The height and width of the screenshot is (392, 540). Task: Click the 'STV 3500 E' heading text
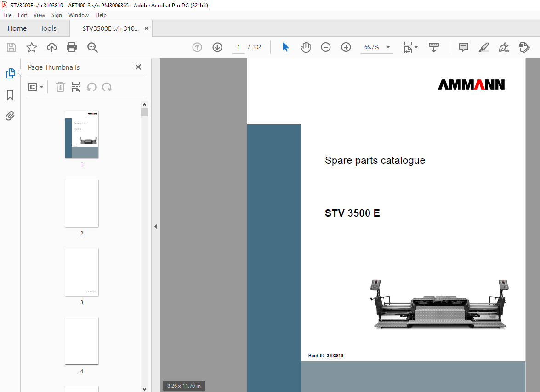(352, 213)
